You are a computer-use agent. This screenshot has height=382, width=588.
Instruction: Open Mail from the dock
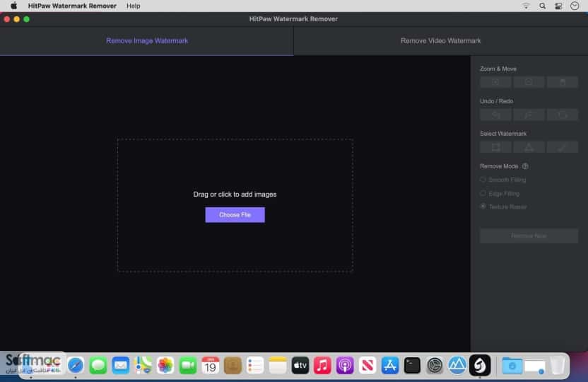click(120, 366)
